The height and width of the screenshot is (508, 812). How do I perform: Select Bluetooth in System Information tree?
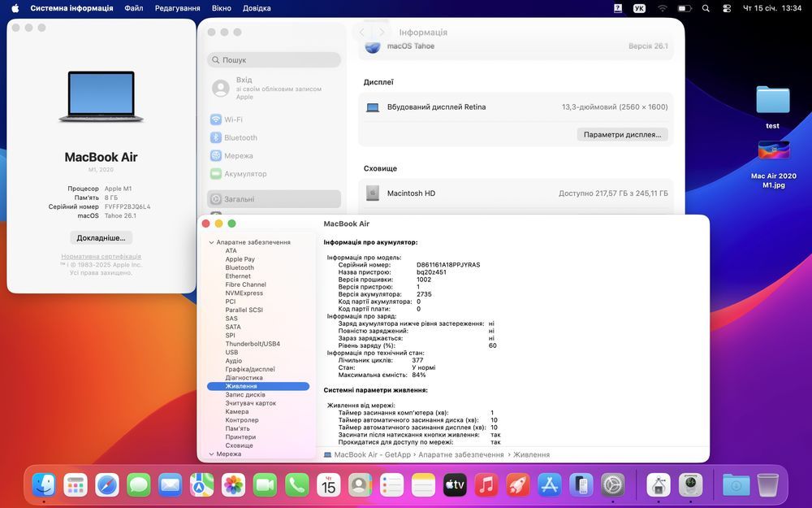[x=240, y=267]
